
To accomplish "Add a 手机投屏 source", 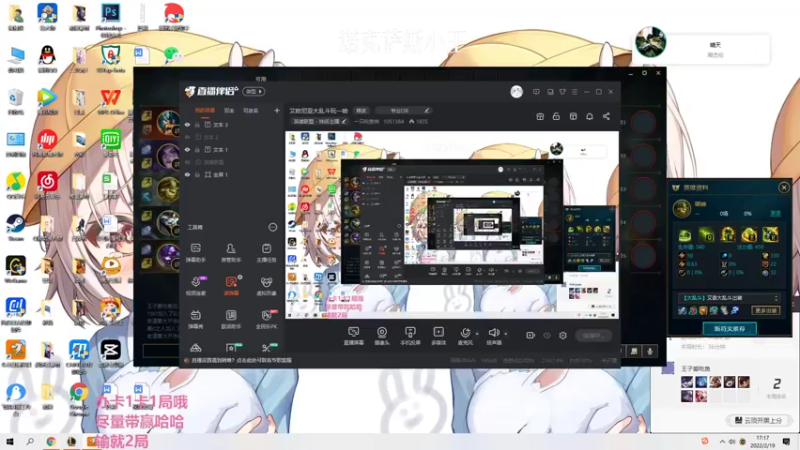I will [410, 336].
